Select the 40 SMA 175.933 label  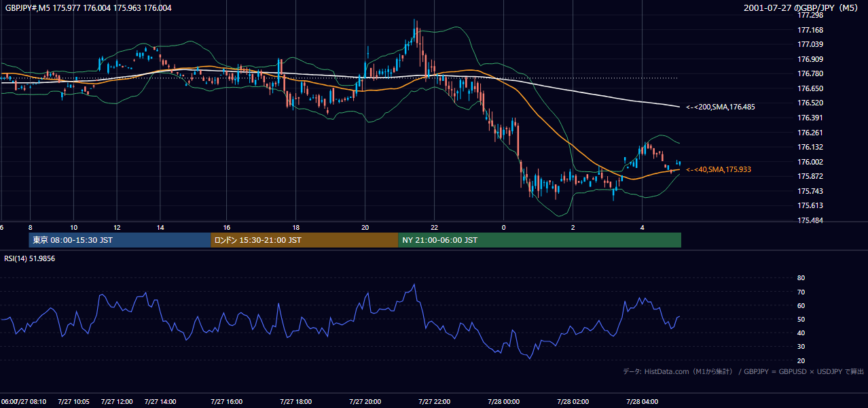[719, 169]
